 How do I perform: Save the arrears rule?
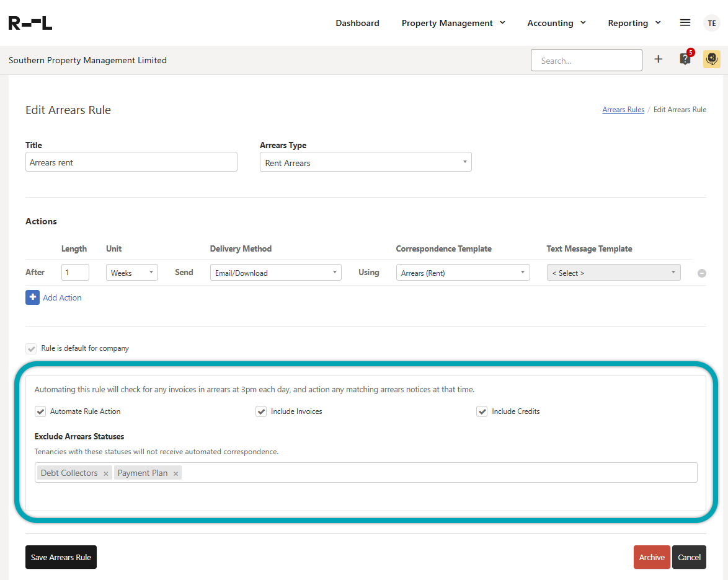pyautogui.click(x=61, y=557)
